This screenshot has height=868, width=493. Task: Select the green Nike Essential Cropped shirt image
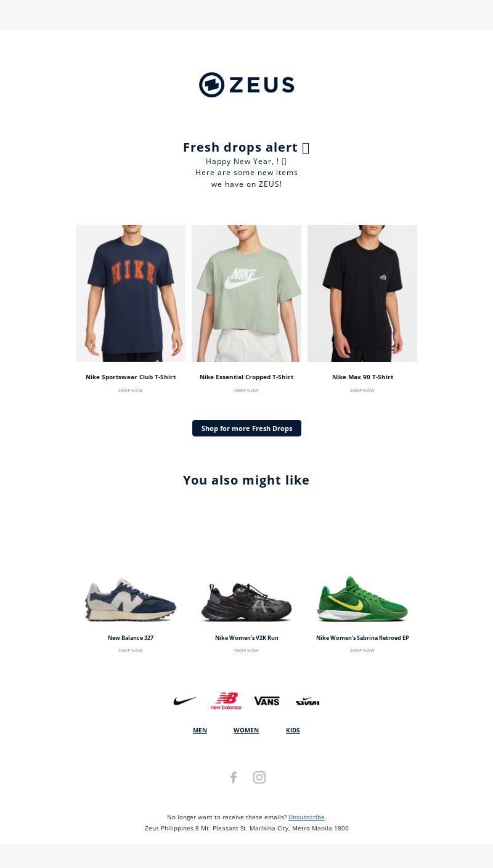point(246,293)
